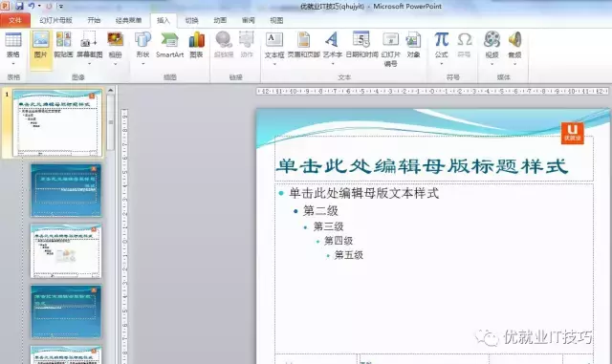Switch to the 动画 animations tab

click(220, 20)
